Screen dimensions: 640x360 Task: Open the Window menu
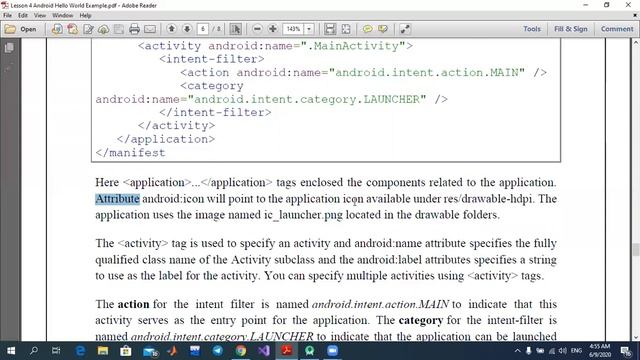point(62,16)
